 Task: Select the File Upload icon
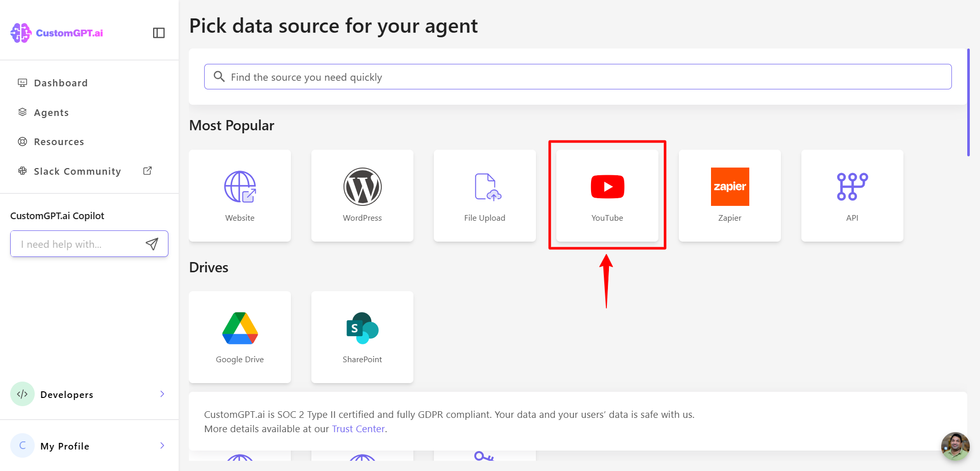click(487, 186)
